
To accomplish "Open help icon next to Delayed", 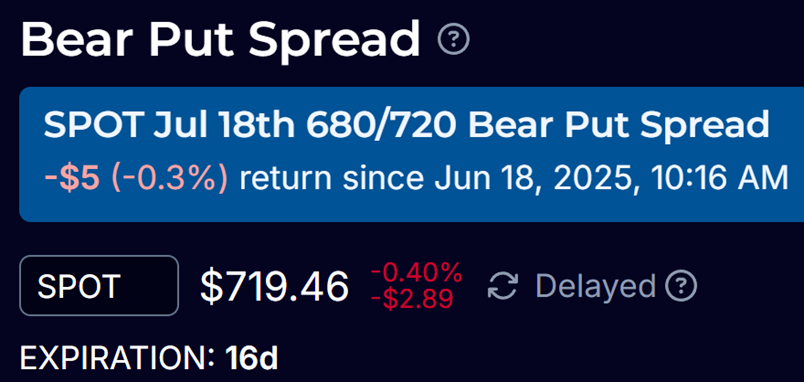I will click(x=681, y=286).
